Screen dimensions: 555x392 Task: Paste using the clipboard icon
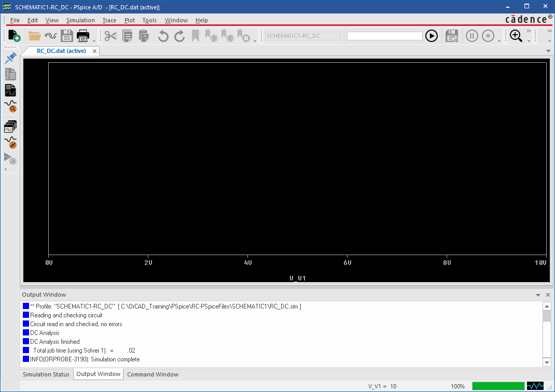(x=143, y=36)
